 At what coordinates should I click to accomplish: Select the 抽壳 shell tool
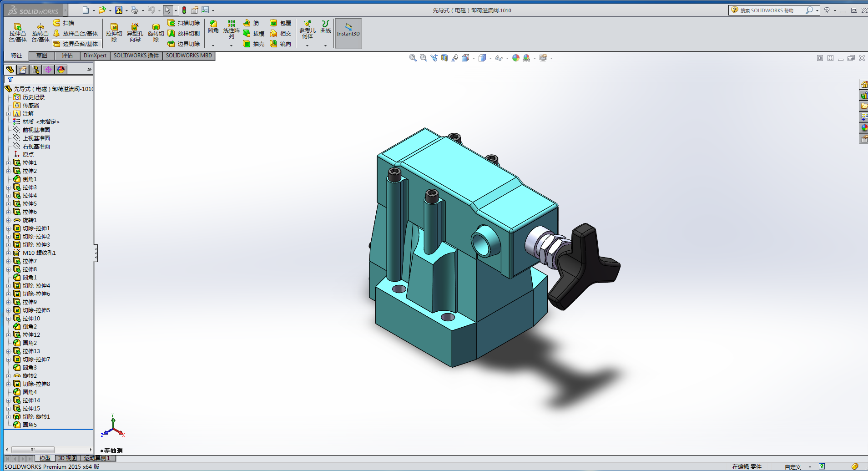(253, 44)
